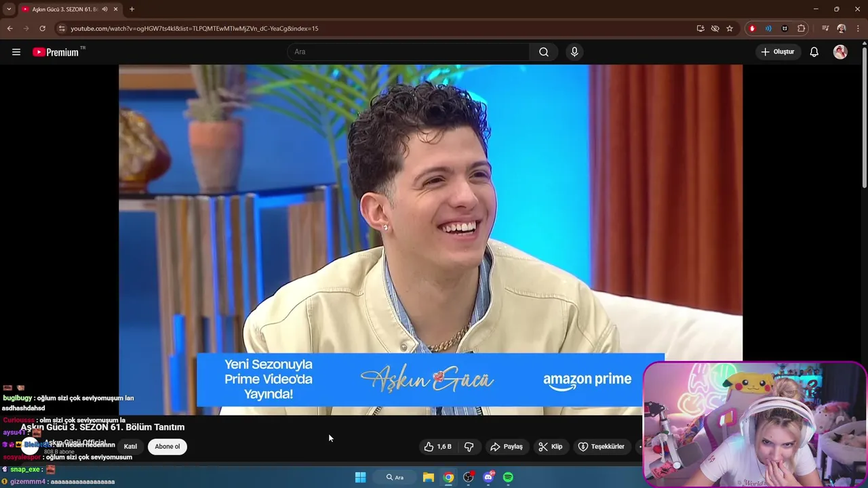Join channel with Katıl button

(130, 447)
